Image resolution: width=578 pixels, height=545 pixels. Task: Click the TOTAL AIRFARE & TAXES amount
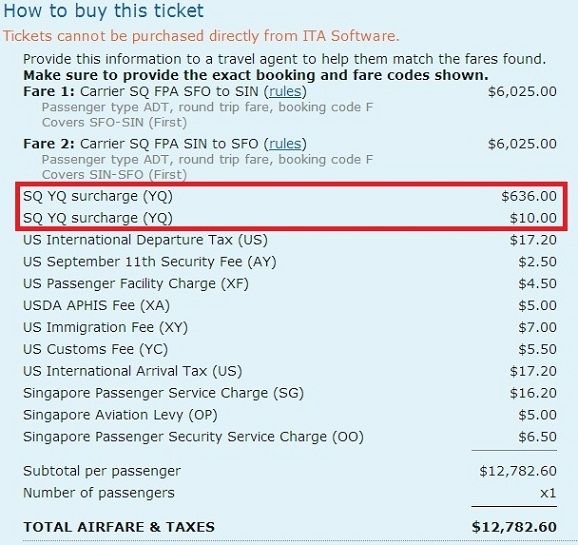514,527
